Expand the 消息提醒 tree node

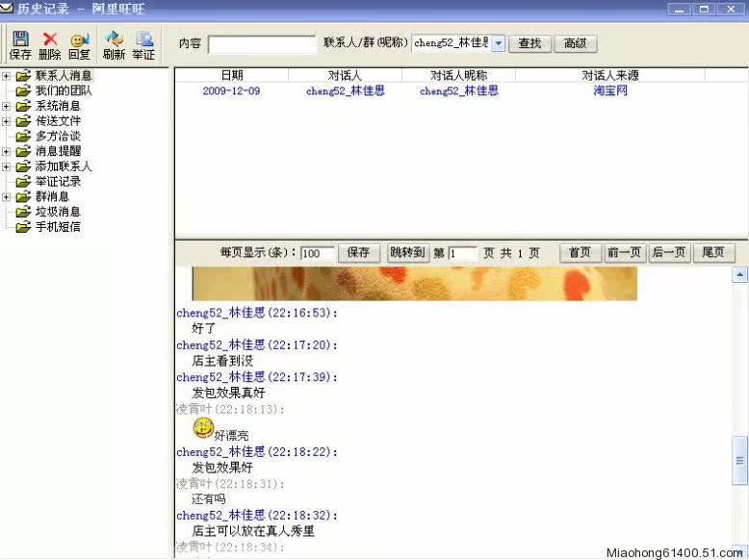(x=6, y=152)
